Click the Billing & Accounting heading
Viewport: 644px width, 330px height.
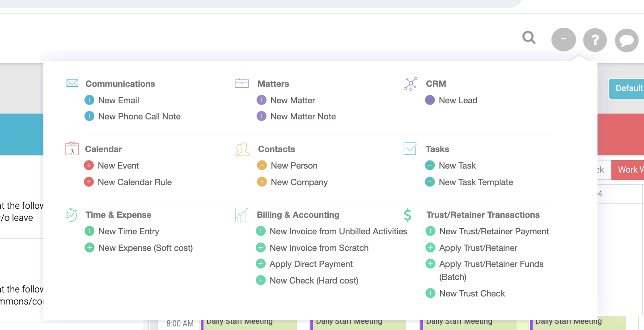298,215
